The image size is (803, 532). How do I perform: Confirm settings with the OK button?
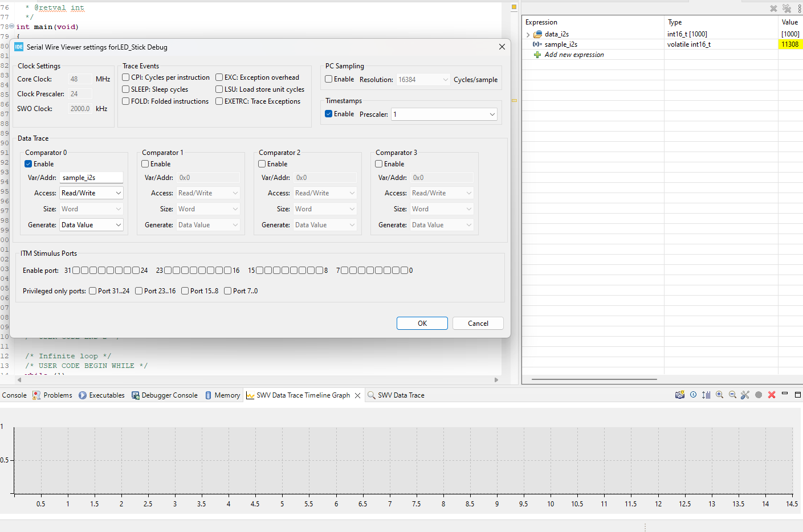coord(422,323)
